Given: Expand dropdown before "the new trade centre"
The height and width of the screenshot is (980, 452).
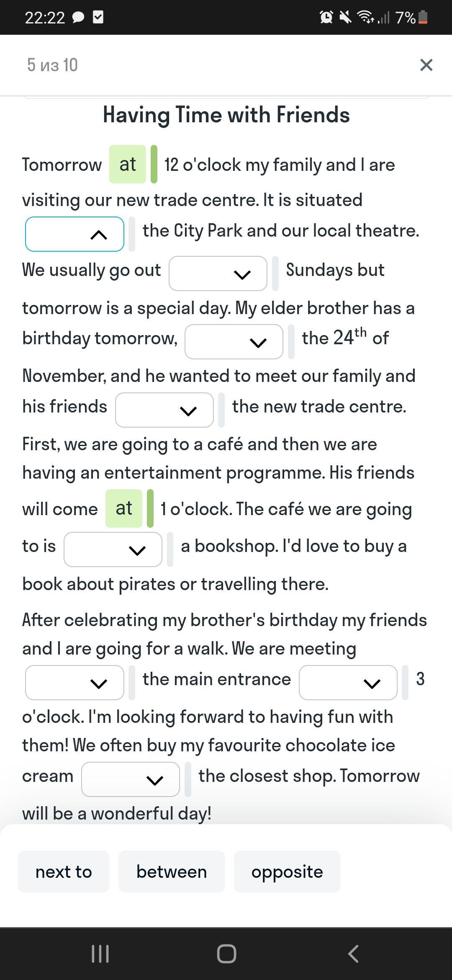Looking at the screenshot, I should click(164, 410).
